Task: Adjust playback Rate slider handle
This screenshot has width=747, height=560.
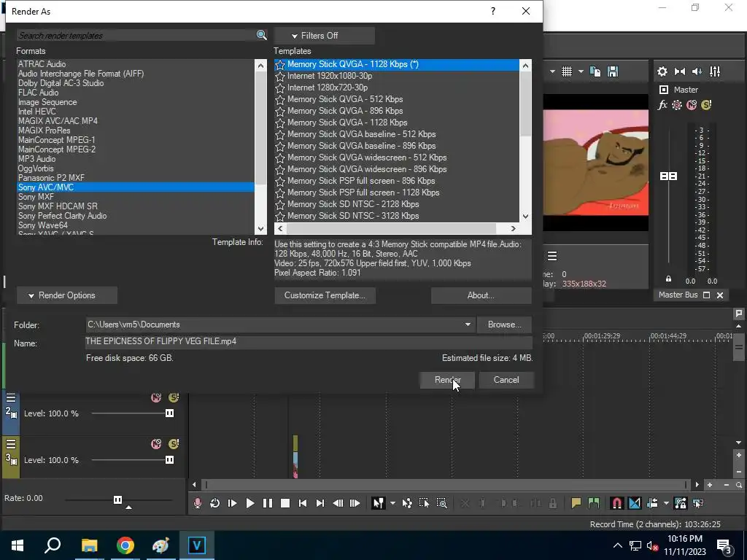Action: tap(117, 499)
